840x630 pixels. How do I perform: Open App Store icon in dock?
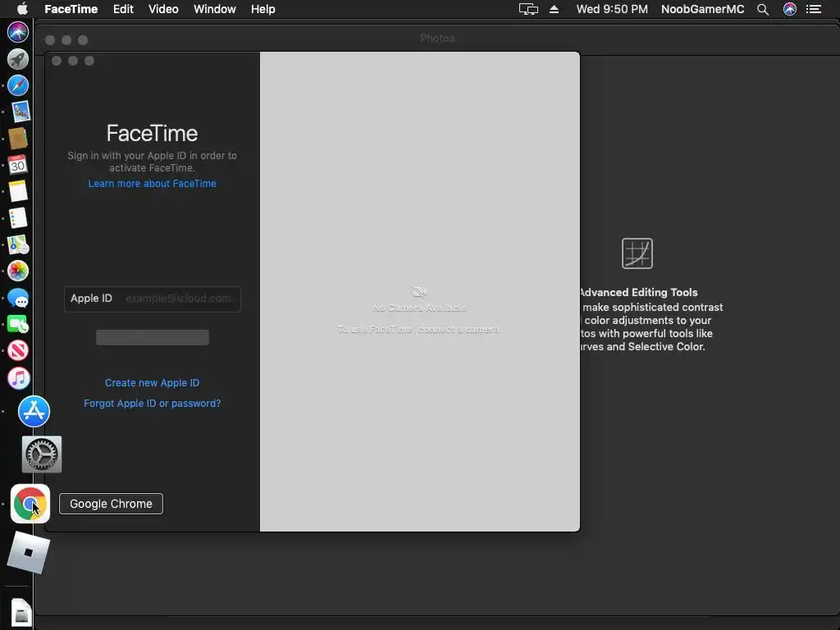[34, 412]
